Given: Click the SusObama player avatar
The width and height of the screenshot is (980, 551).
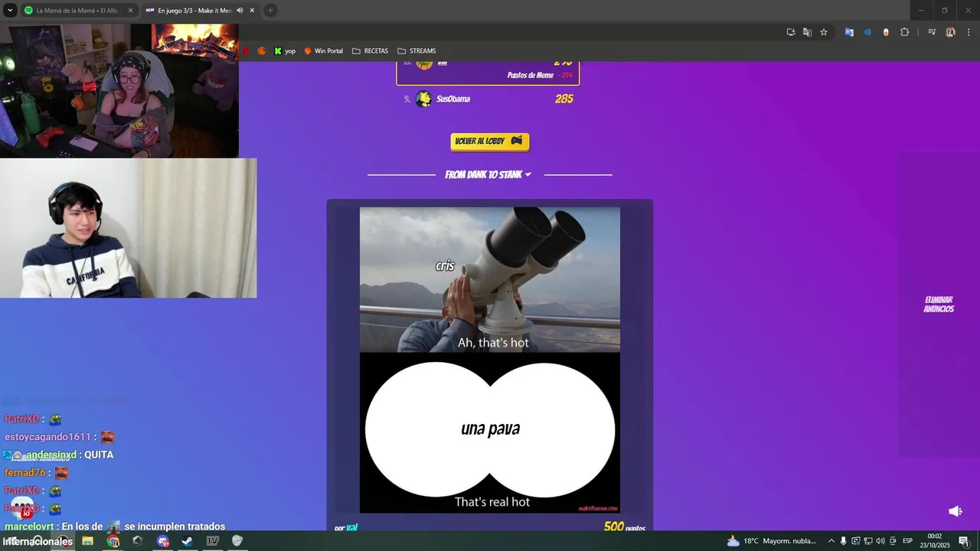Looking at the screenshot, I should 423,99.
